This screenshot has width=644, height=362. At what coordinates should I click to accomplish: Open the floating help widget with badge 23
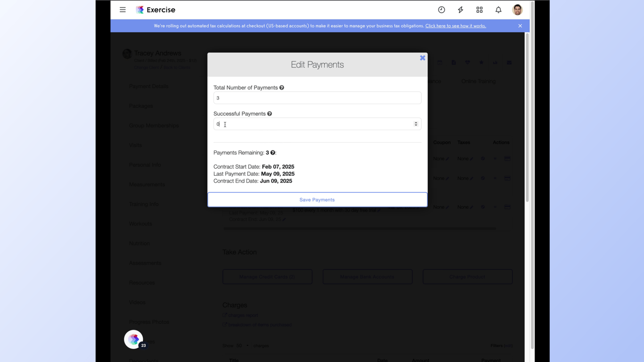point(133,339)
